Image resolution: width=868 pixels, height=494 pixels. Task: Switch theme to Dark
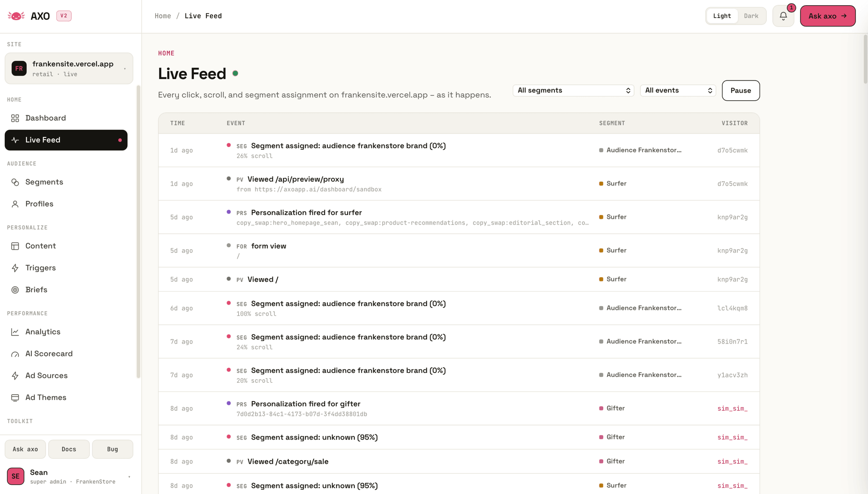point(751,16)
